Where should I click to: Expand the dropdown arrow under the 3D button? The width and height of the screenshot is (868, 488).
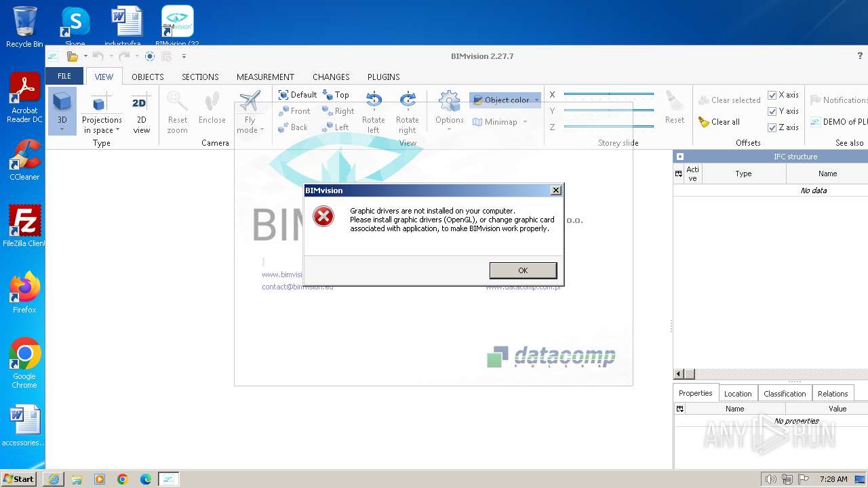(62, 129)
